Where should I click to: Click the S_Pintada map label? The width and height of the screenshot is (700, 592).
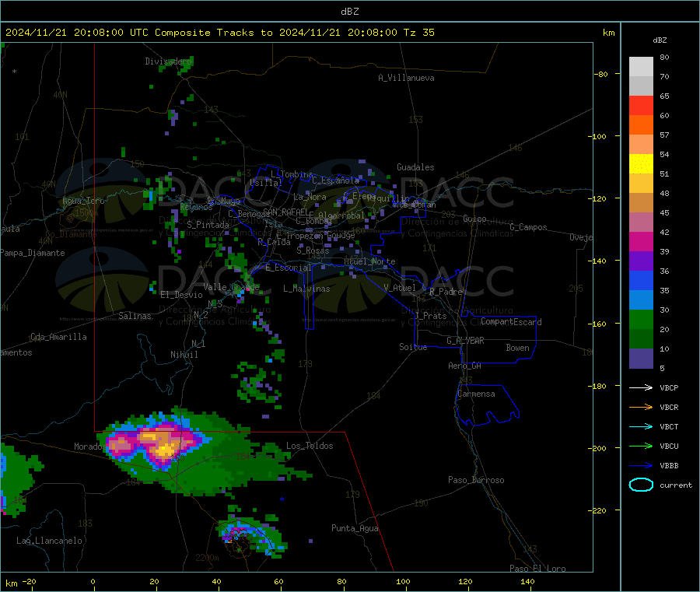pyautogui.click(x=208, y=225)
